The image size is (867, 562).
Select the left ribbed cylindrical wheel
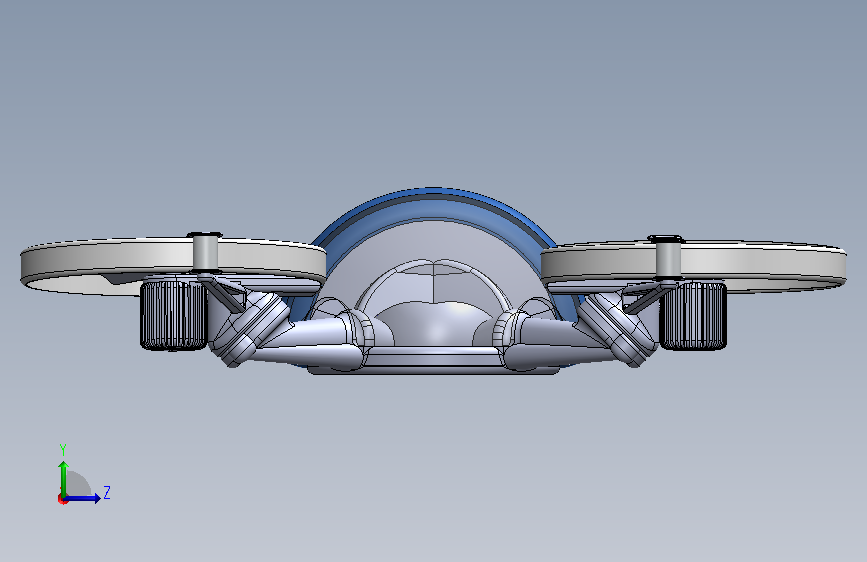pos(173,315)
